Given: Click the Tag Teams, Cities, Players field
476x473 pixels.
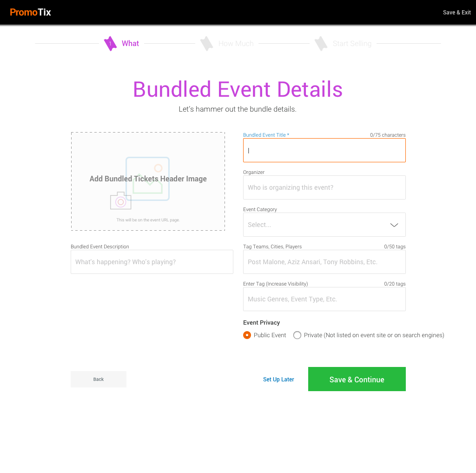Looking at the screenshot, I should coord(324,262).
